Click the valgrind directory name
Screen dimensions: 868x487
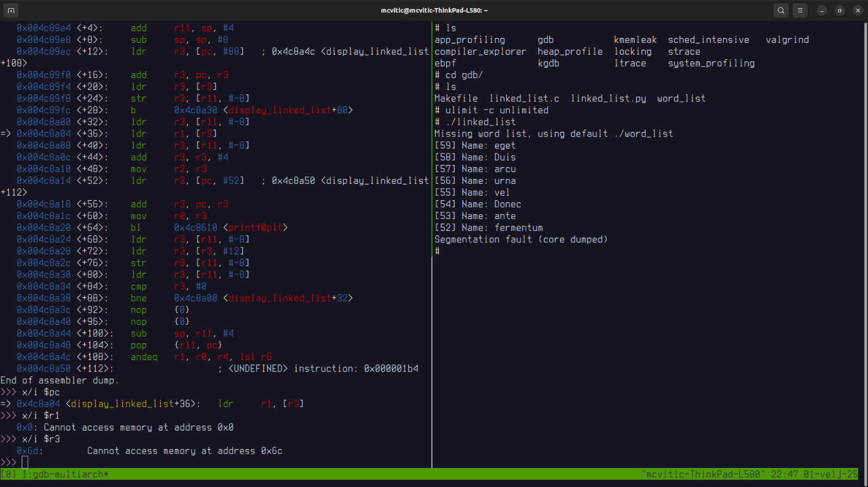[787, 40]
